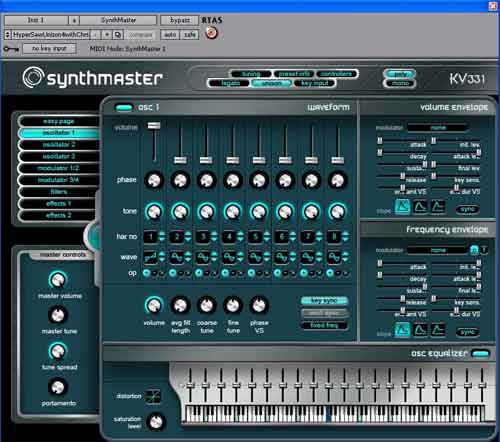Select third slope shape in frequency envelope
Image resolution: width=500 pixels, height=442 pixels.
click(438, 330)
